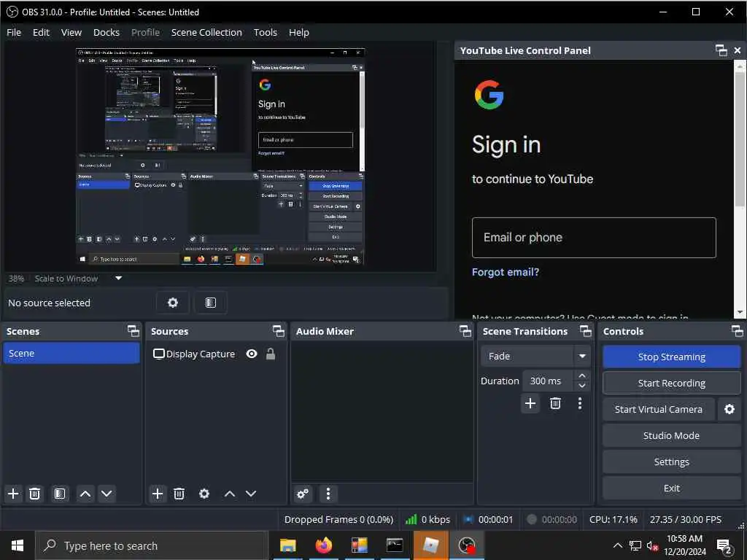Add a scene transition with plus icon
The width and height of the screenshot is (747, 560).
(530, 404)
